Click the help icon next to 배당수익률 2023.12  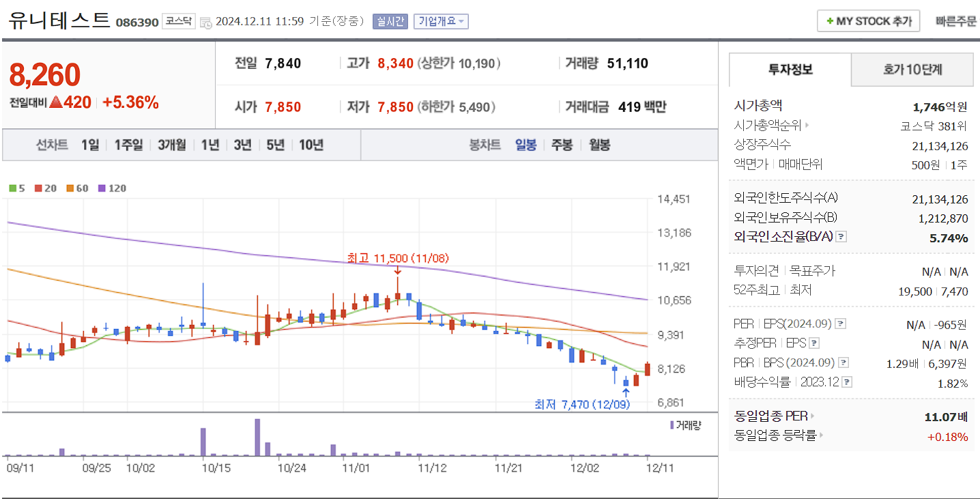[x=848, y=382]
